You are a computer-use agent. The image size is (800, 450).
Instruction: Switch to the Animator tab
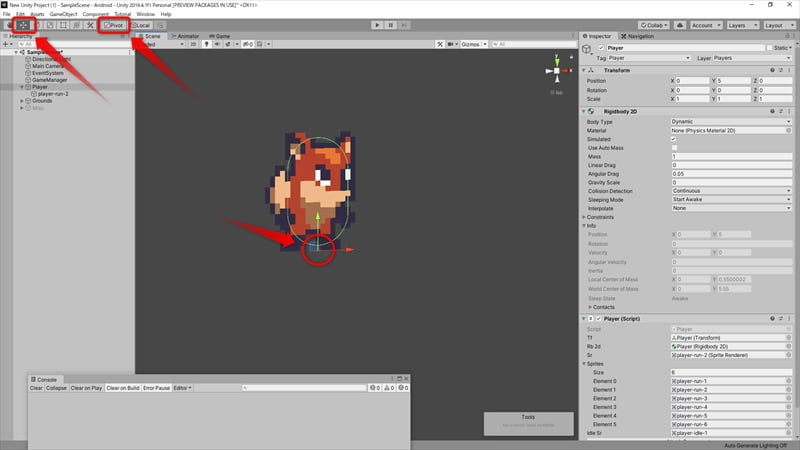(185, 36)
